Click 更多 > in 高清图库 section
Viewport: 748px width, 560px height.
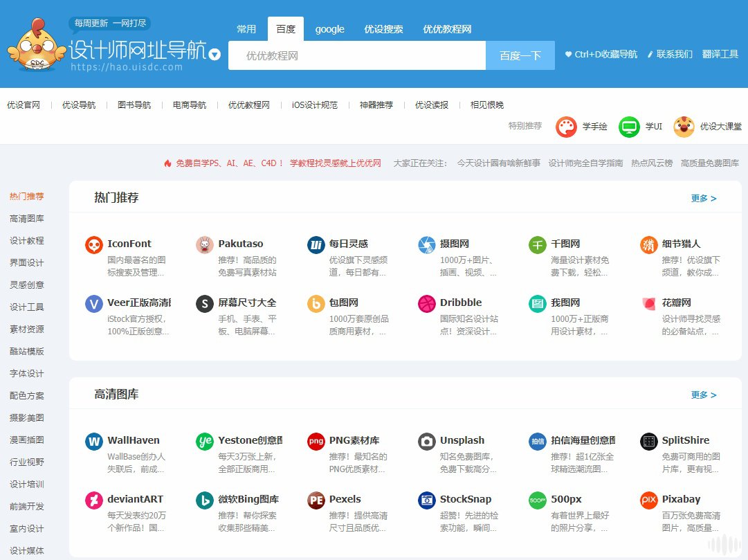point(704,395)
